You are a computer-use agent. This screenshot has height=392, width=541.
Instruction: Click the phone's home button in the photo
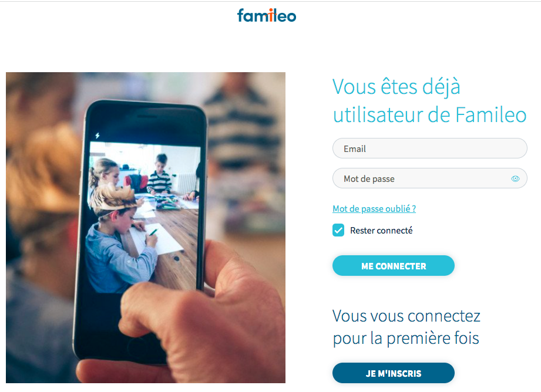(x=138, y=348)
